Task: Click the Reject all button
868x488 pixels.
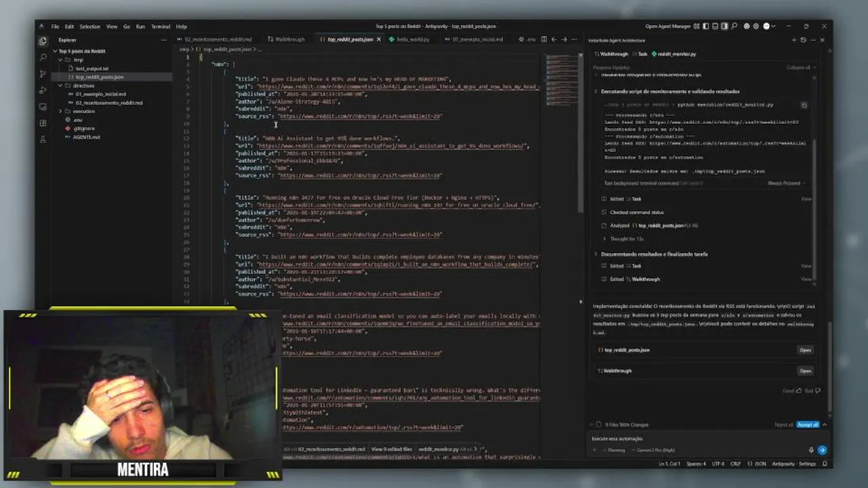Action: pyautogui.click(x=784, y=424)
